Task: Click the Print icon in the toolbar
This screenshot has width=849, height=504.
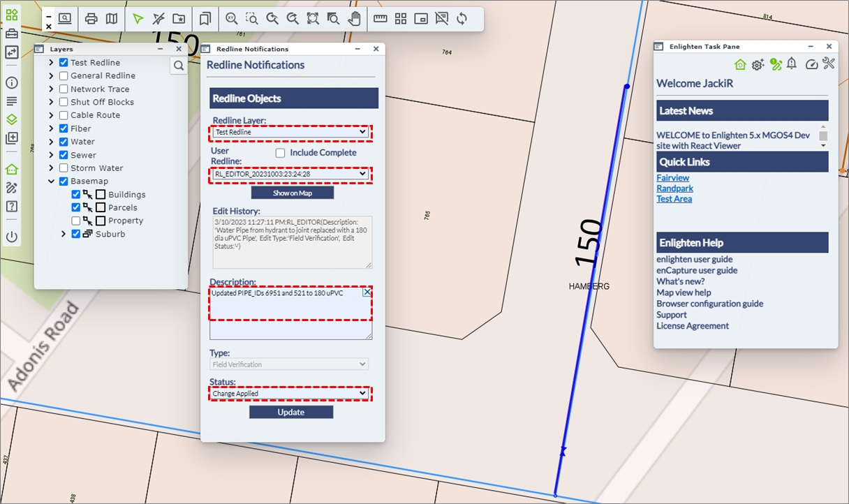Action: point(91,19)
